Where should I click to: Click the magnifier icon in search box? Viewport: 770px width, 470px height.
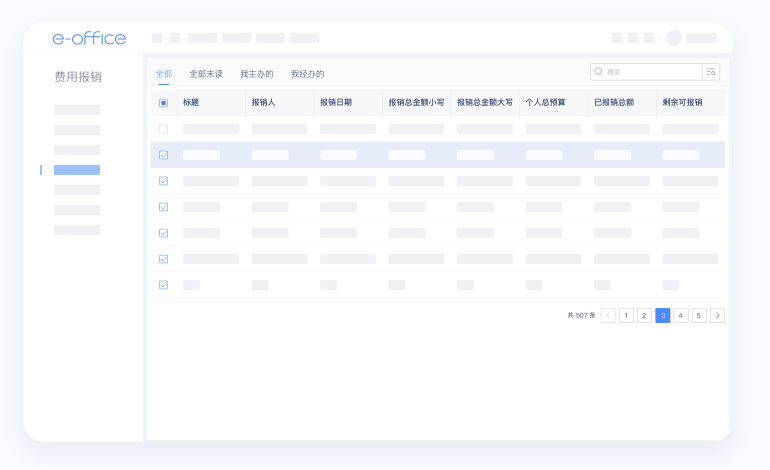598,72
